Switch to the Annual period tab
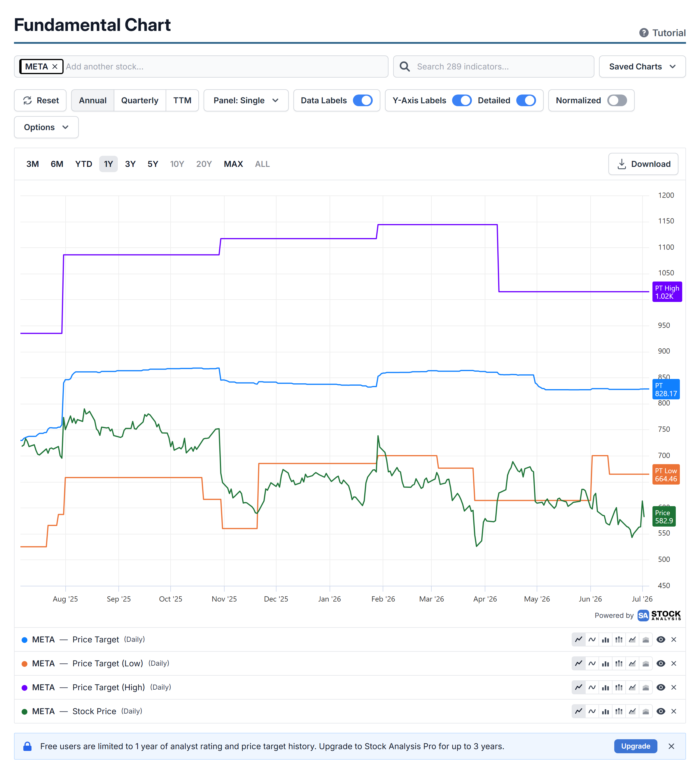Image resolution: width=700 pixels, height=783 pixels. (93, 100)
